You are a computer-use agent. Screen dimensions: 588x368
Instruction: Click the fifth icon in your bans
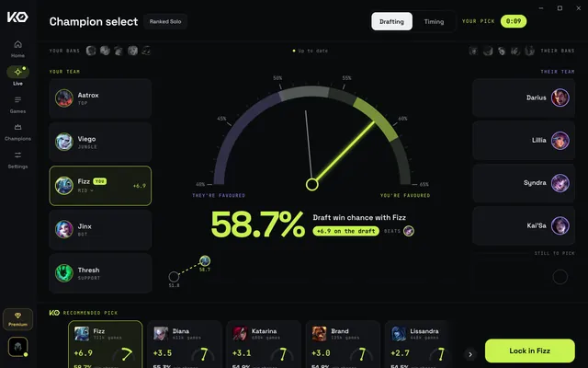click(x=146, y=51)
